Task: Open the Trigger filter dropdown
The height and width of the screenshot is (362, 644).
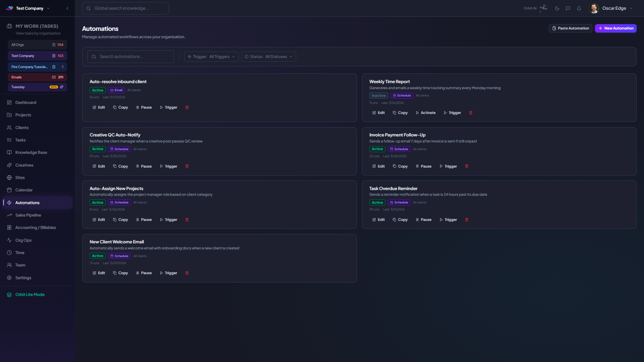Action: click(x=211, y=57)
